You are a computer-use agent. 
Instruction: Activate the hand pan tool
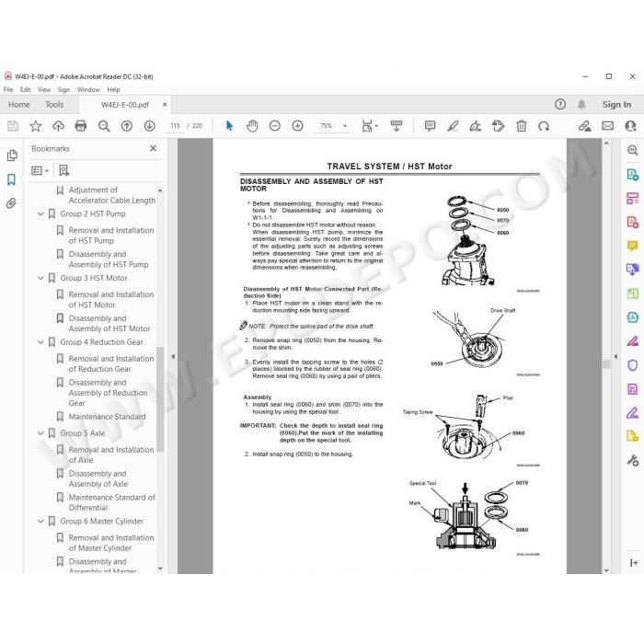click(252, 126)
